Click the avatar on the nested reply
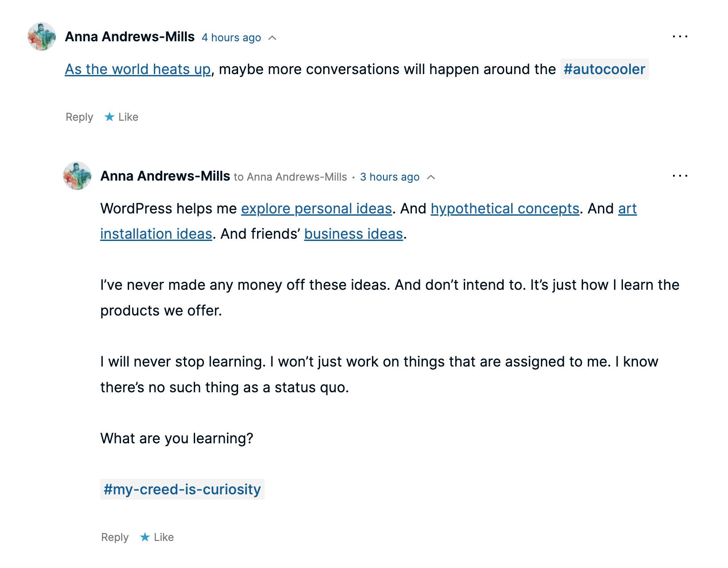Screen dimensions: 728x568 pyautogui.click(x=77, y=176)
